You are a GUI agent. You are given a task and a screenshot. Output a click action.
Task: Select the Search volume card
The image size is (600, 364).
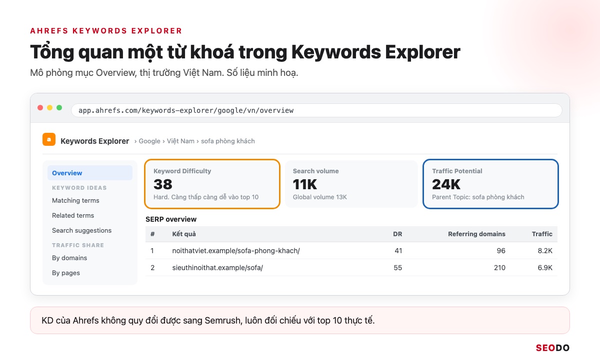pos(351,184)
